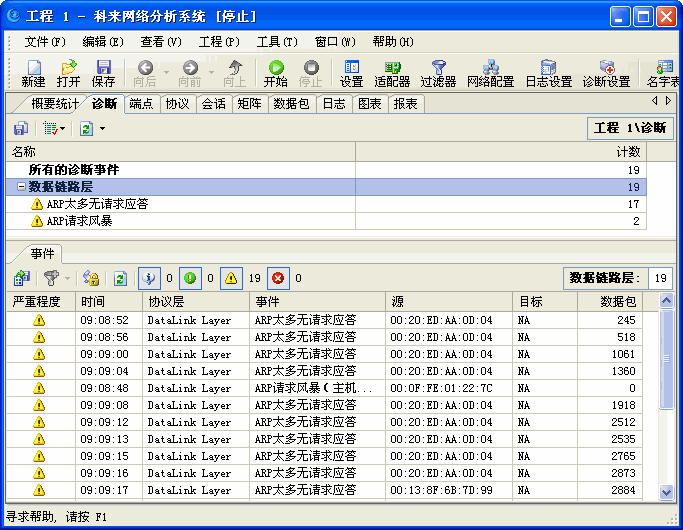Image resolution: width=683 pixels, height=530 pixels.
Task: Open the 工具(T) menu
Action: [x=277, y=42]
